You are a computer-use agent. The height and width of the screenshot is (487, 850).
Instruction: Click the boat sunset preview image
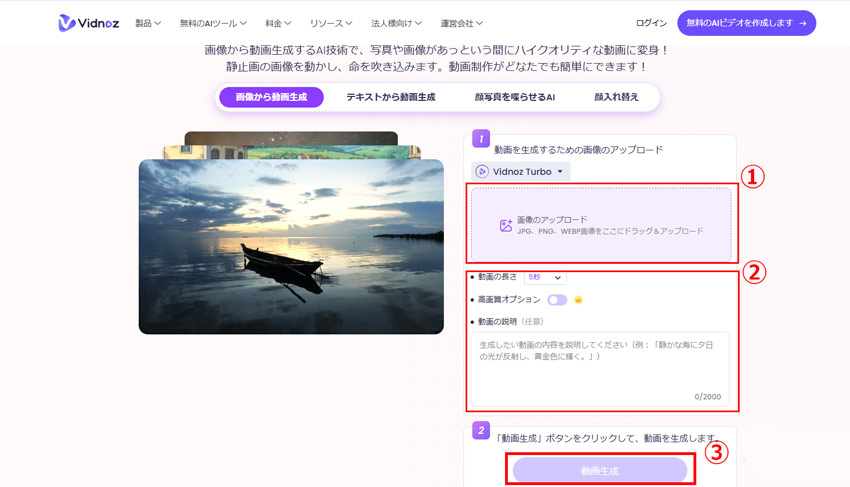291,246
